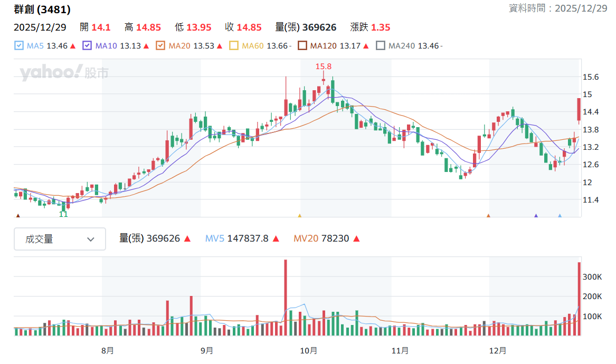
Task: Open the 成交量 indicator dropdown
Action: pyautogui.click(x=60, y=239)
